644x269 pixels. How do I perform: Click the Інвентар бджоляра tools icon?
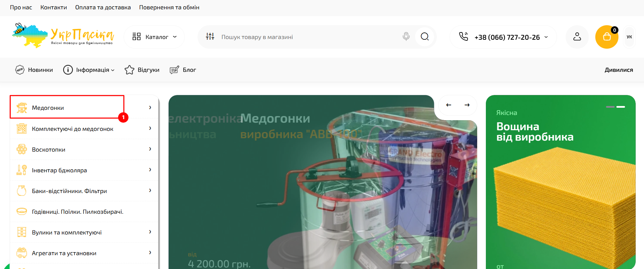22,170
